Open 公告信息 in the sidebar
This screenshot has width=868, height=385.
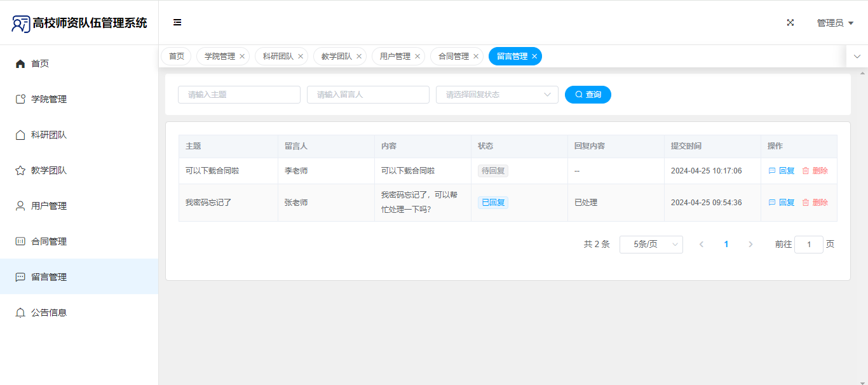(x=49, y=313)
